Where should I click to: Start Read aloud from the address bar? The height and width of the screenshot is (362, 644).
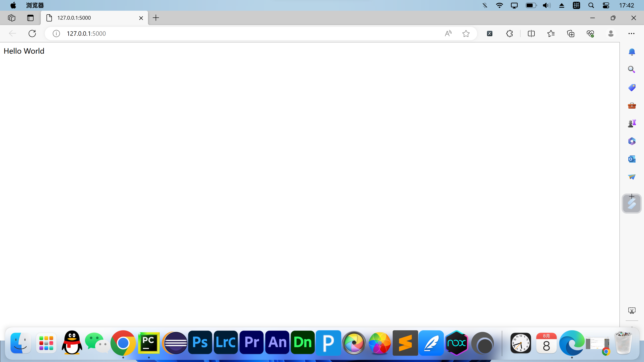coord(448,34)
